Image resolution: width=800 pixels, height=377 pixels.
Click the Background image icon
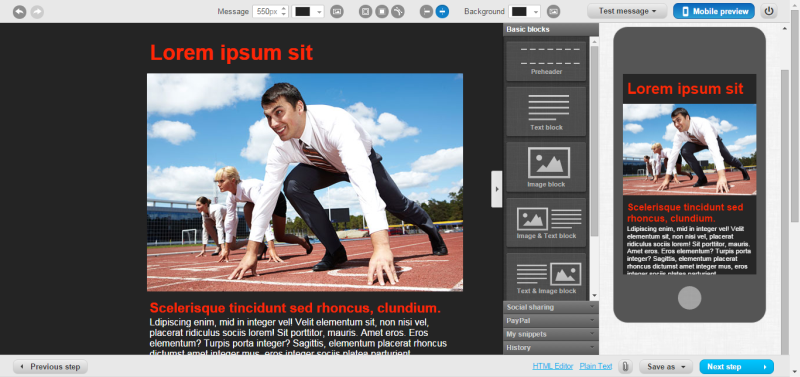click(x=553, y=11)
